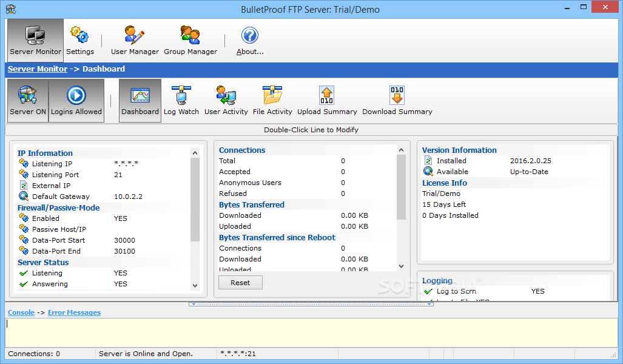Select the Trial/Demo license line
The height and width of the screenshot is (364, 623).
[x=441, y=194]
